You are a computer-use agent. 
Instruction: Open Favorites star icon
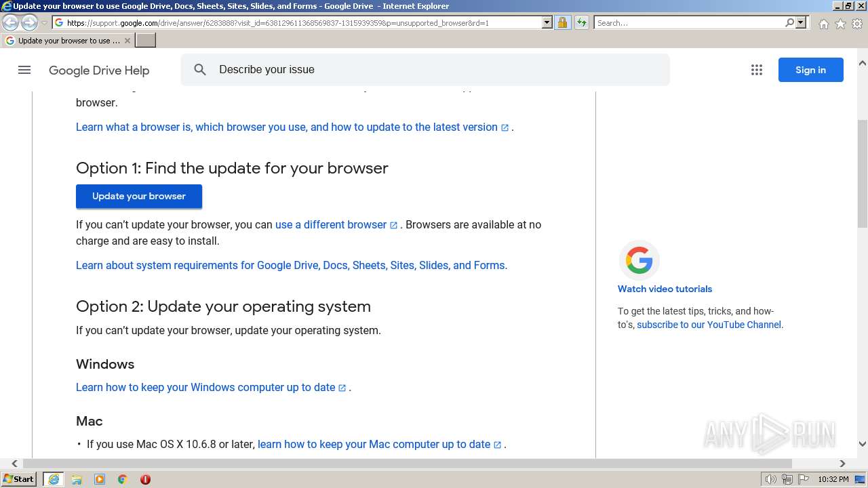(x=840, y=24)
